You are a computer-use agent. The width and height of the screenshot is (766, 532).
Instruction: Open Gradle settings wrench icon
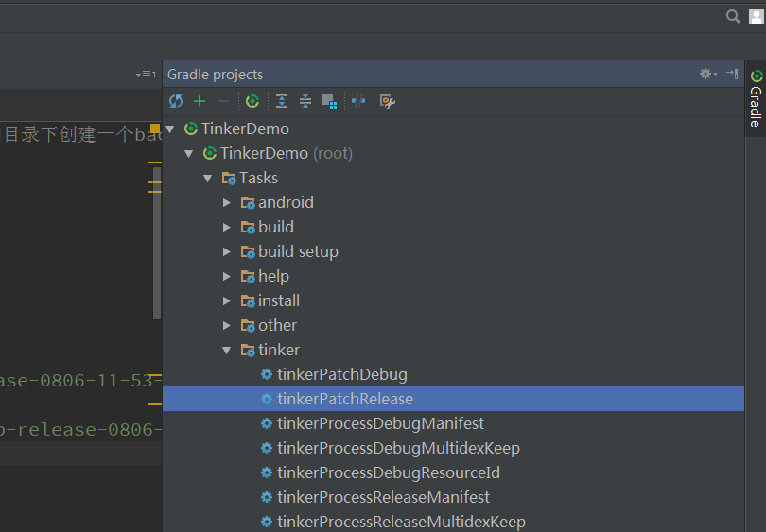pyautogui.click(x=388, y=101)
